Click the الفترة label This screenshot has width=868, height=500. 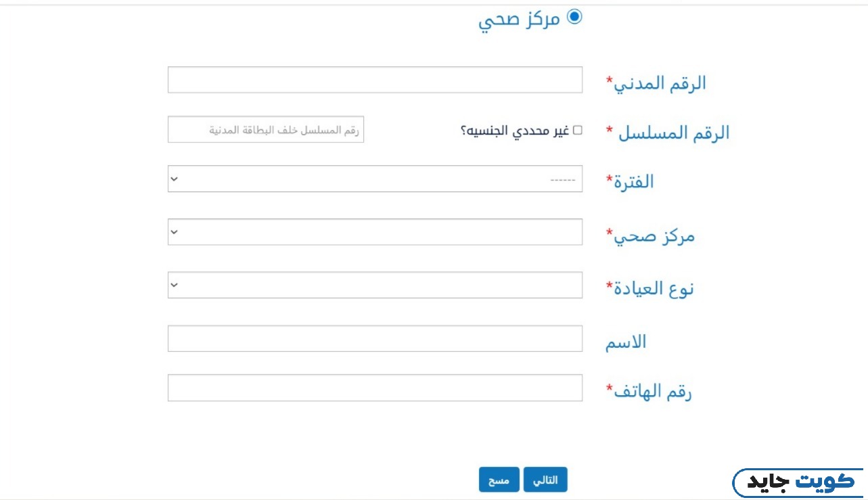click(x=633, y=182)
